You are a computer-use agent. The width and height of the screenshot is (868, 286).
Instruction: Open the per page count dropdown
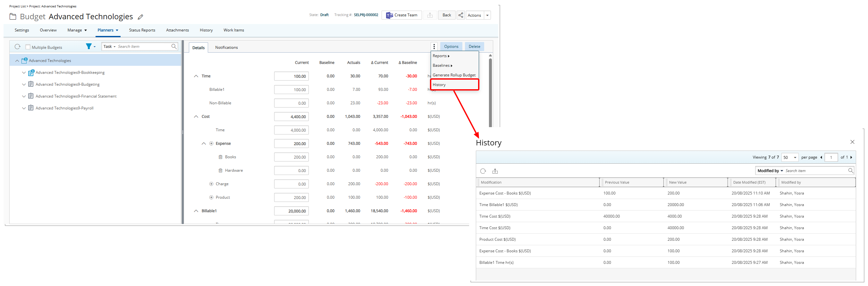pos(790,157)
